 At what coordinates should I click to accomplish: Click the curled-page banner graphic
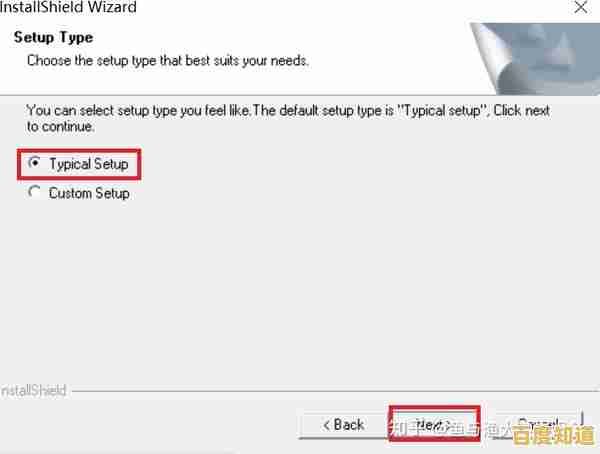(x=535, y=59)
